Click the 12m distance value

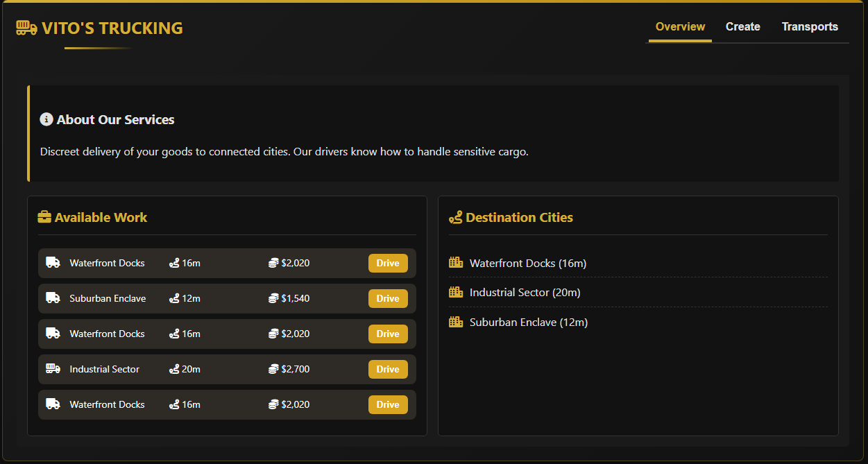coord(191,298)
